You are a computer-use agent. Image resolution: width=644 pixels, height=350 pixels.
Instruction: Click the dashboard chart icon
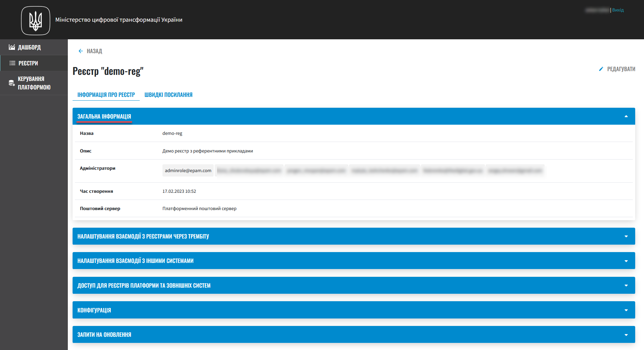(12, 47)
